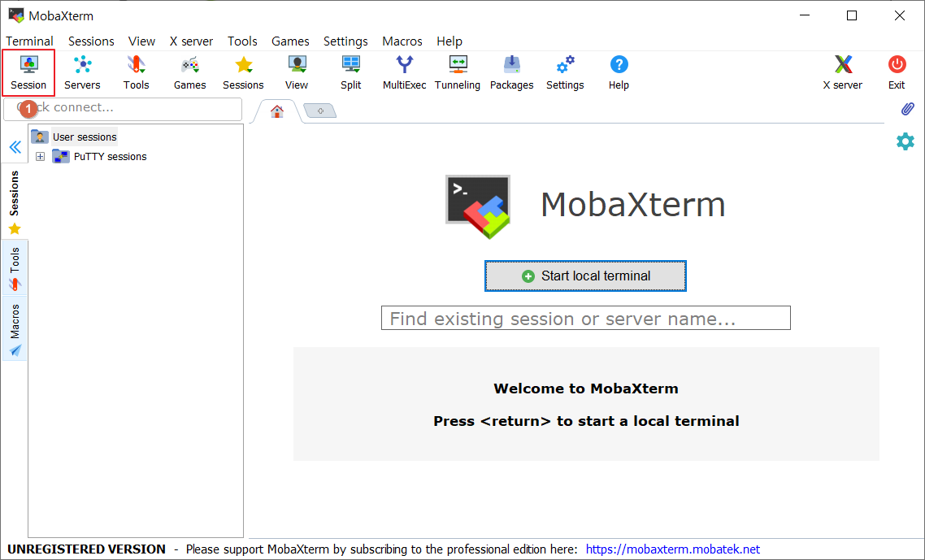Select the Sessions vertical sidebar tab
Viewport: 925px width, 560px height.
coord(15,202)
